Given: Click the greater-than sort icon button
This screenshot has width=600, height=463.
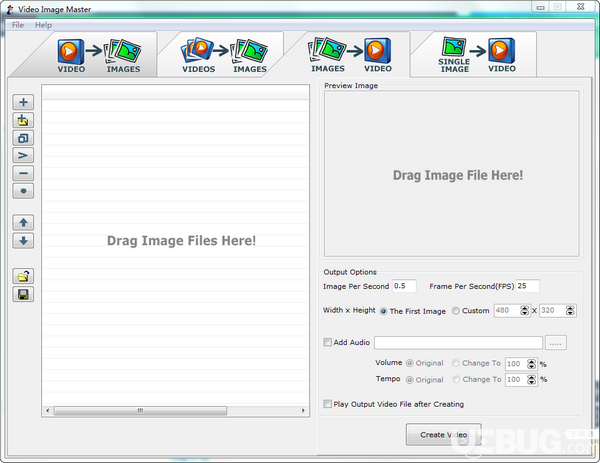Looking at the screenshot, I should pos(23,155).
